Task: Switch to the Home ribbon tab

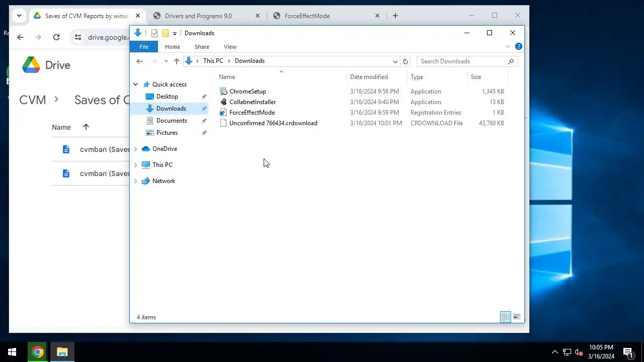Action: (x=173, y=47)
